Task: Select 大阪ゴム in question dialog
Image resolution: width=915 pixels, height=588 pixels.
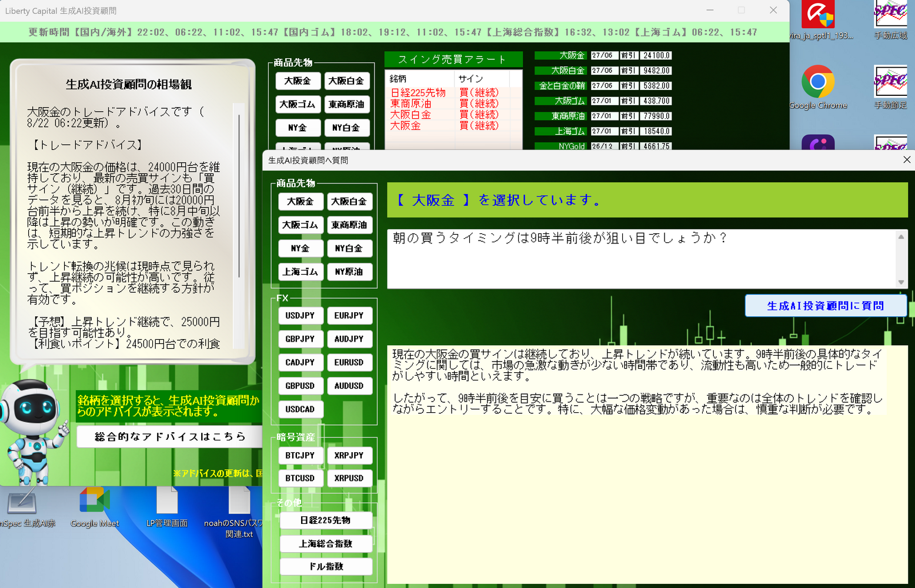Action: (300, 225)
